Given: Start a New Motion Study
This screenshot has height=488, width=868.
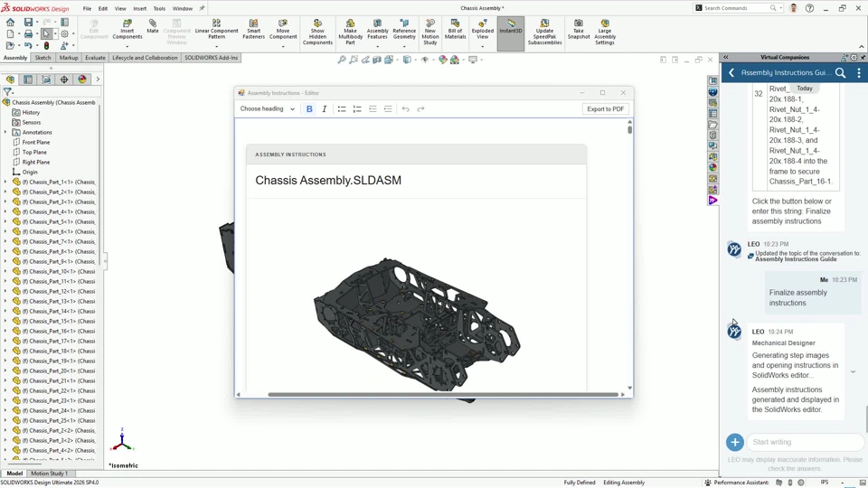Looking at the screenshot, I should [x=430, y=33].
